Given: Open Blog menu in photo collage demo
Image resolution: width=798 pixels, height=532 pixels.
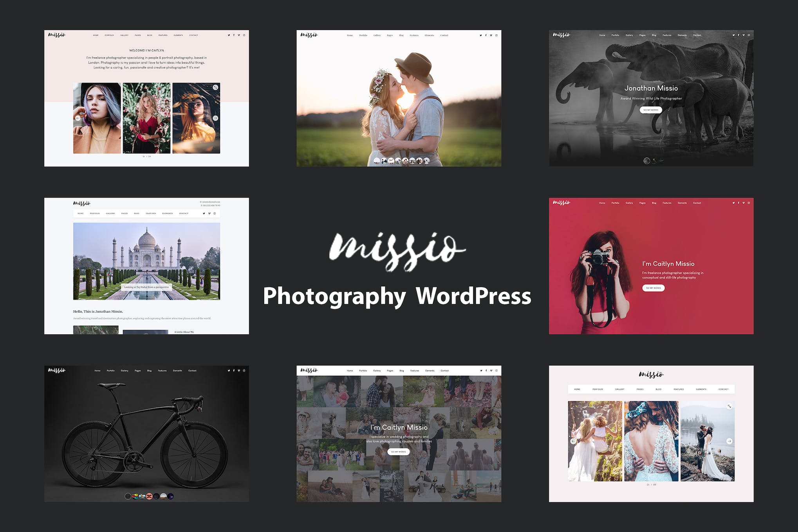Looking at the screenshot, I should pos(401,370).
